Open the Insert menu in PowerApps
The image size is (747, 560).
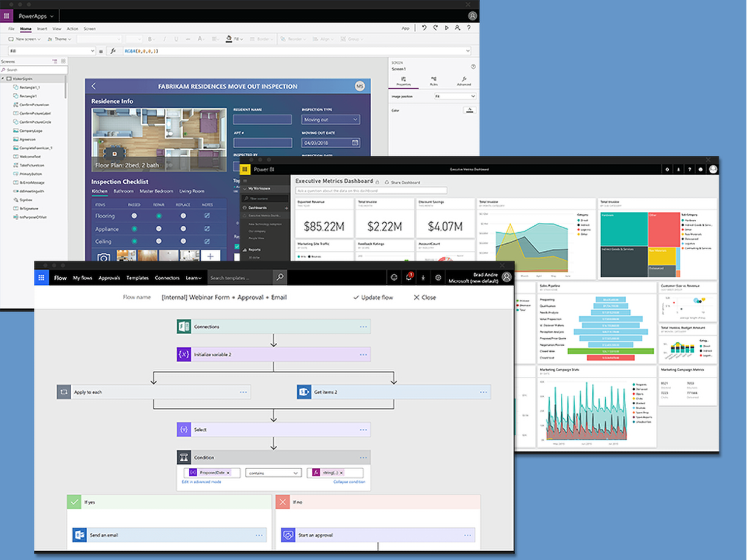coord(42,29)
